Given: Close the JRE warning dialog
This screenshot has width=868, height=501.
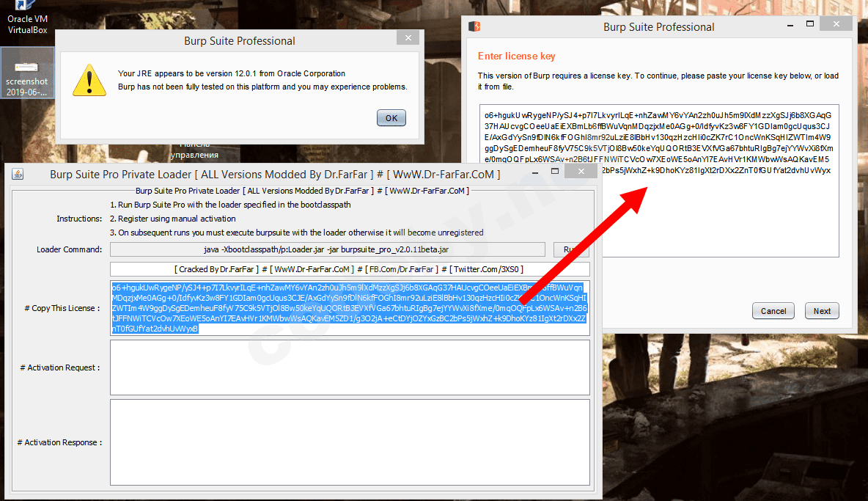Looking at the screenshot, I should pos(408,37).
